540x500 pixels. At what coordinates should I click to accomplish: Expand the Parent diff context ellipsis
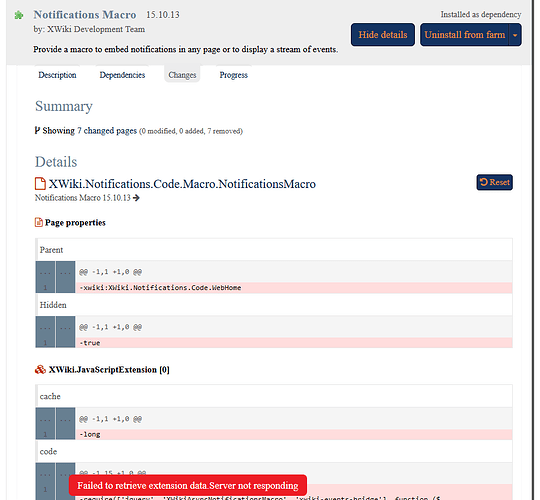[45, 272]
